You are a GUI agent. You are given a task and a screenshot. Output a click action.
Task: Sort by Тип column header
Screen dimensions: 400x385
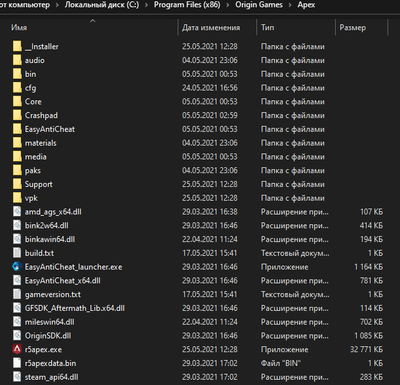click(268, 28)
